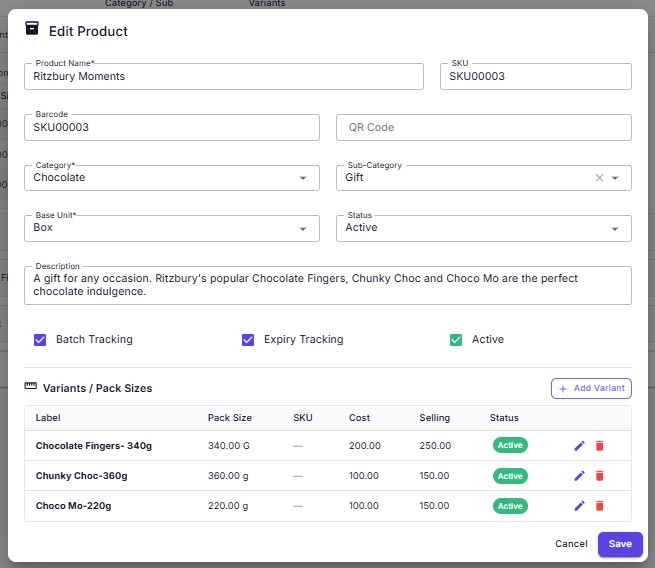Save the product changes
Screen dimensions: 655x568
click(620, 544)
